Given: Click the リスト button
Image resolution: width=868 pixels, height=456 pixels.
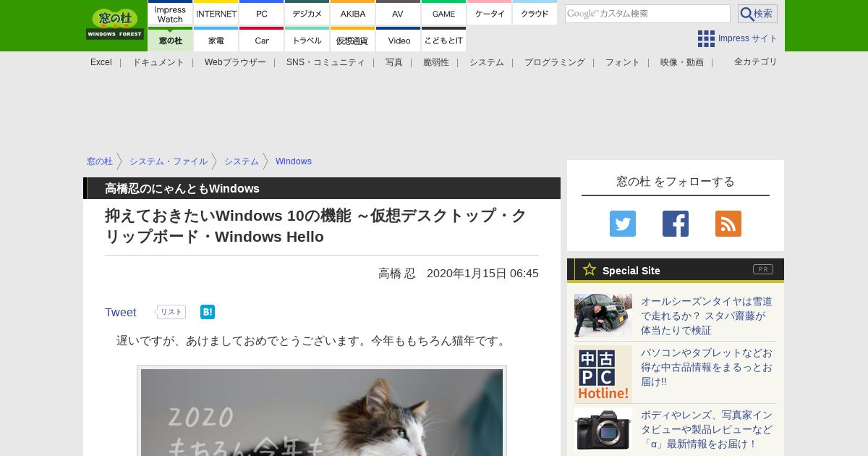Looking at the screenshot, I should [x=171, y=312].
